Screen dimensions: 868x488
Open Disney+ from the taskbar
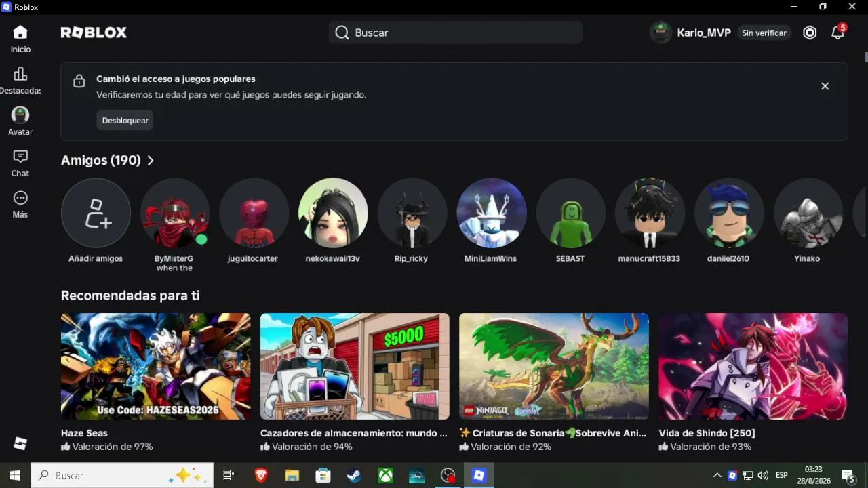click(x=416, y=476)
